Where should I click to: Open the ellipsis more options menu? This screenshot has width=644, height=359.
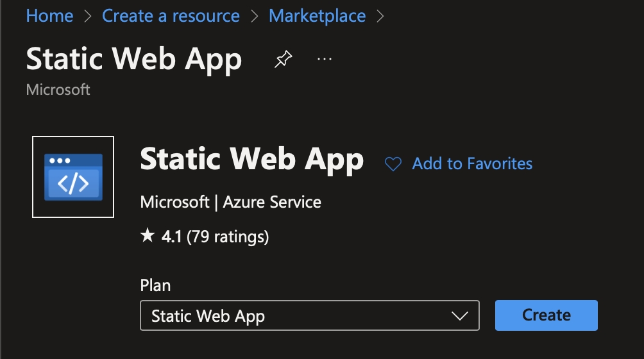(325, 60)
